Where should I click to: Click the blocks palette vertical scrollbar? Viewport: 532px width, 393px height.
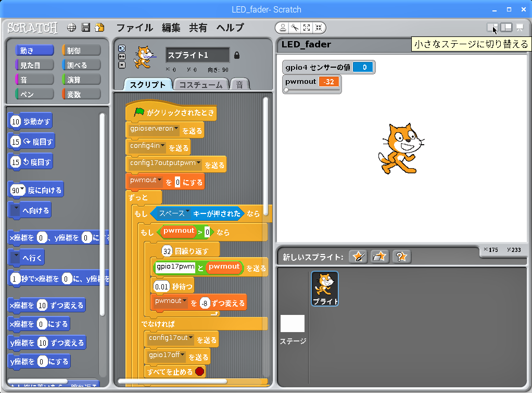(x=102, y=214)
